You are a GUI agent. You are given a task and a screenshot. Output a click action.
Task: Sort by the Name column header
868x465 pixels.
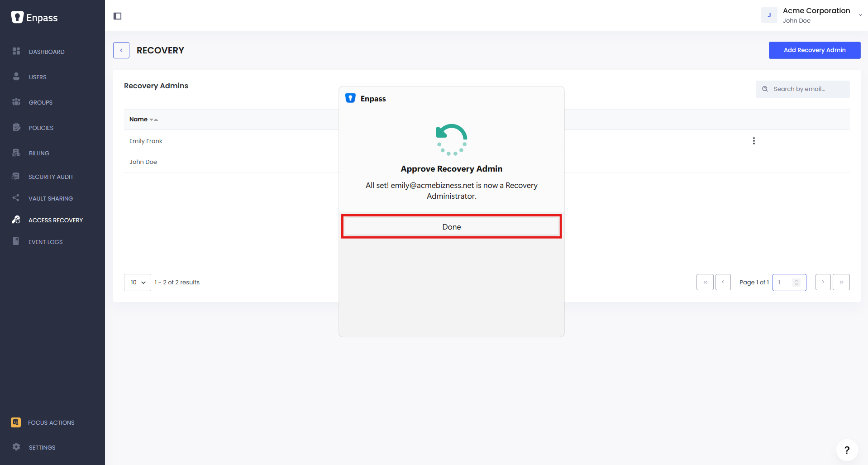143,120
